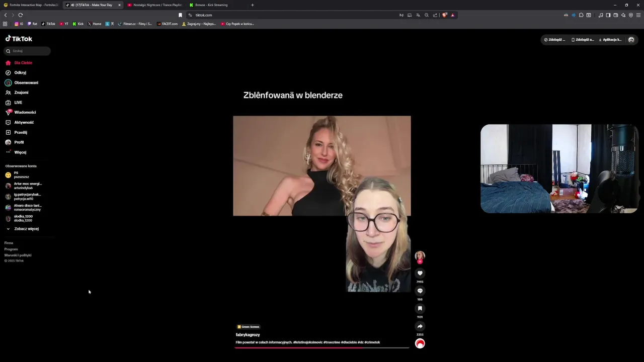Open the Kick bookmark
This screenshot has height=362, width=644.
pyautogui.click(x=78, y=24)
